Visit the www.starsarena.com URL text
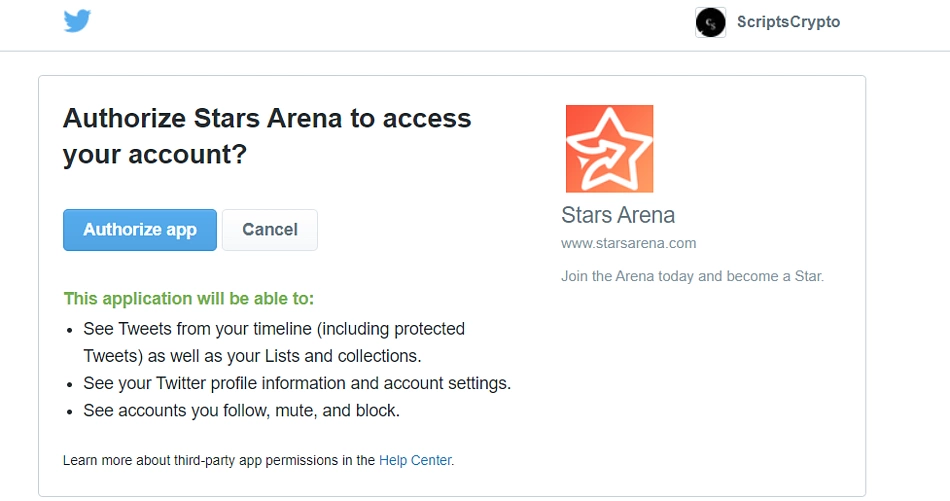 pyautogui.click(x=628, y=243)
